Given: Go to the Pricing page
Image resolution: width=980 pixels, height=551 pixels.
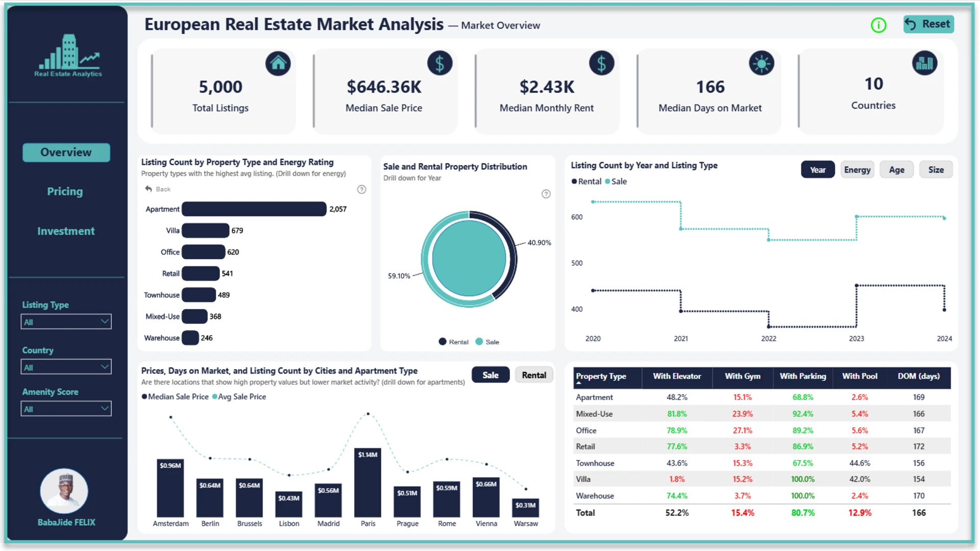Looking at the screenshot, I should [65, 191].
